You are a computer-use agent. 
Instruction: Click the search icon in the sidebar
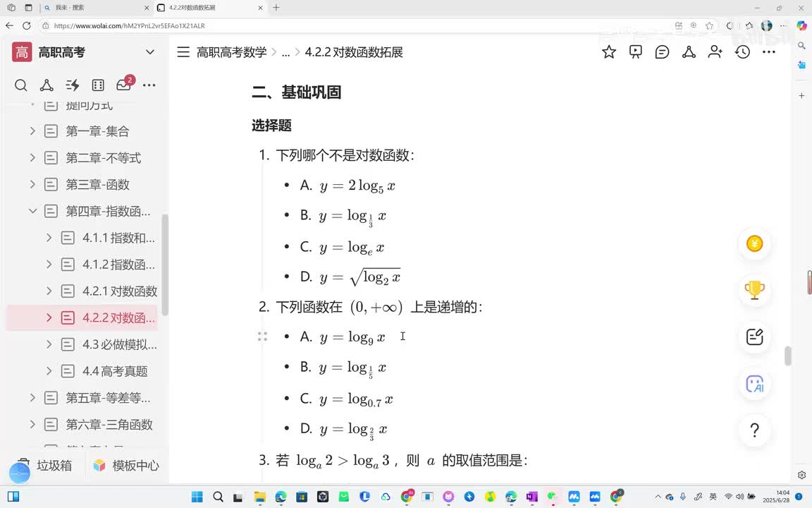[20, 85]
